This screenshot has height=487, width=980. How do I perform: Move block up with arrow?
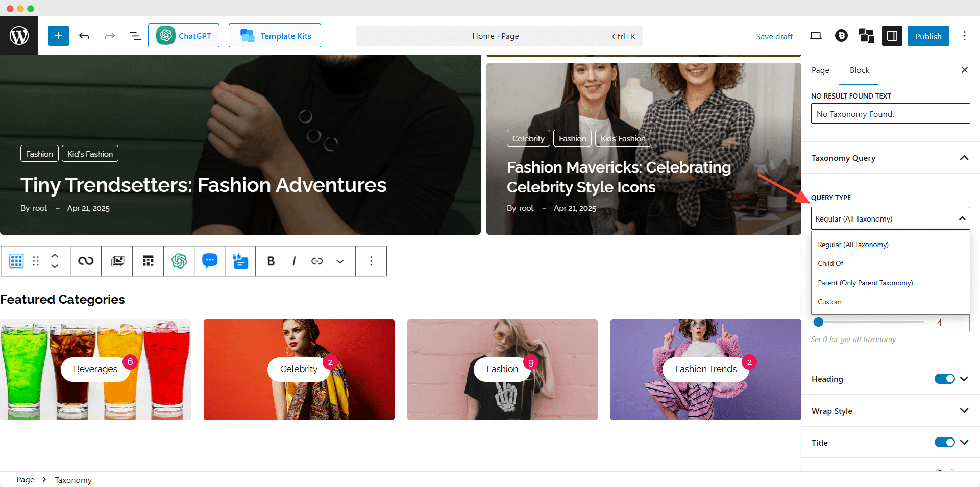click(x=55, y=255)
